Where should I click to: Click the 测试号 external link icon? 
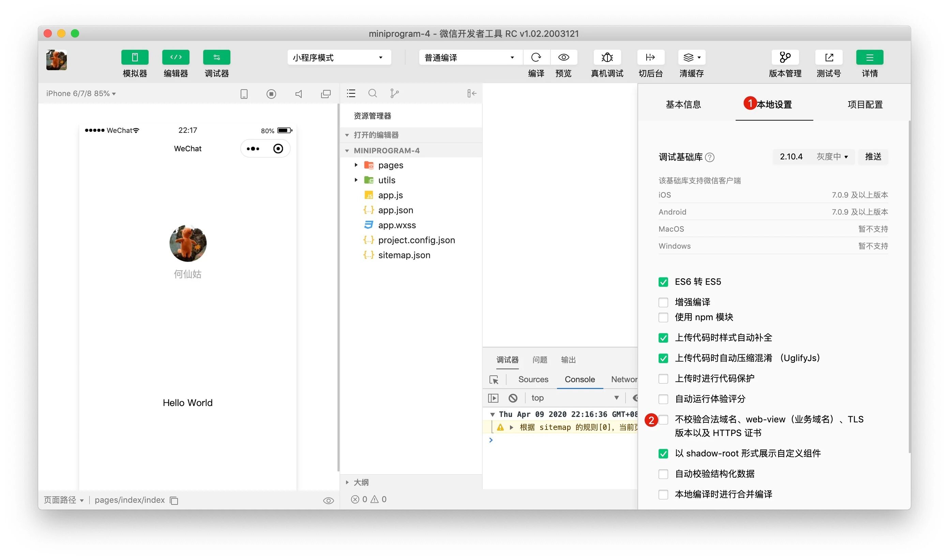829,57
